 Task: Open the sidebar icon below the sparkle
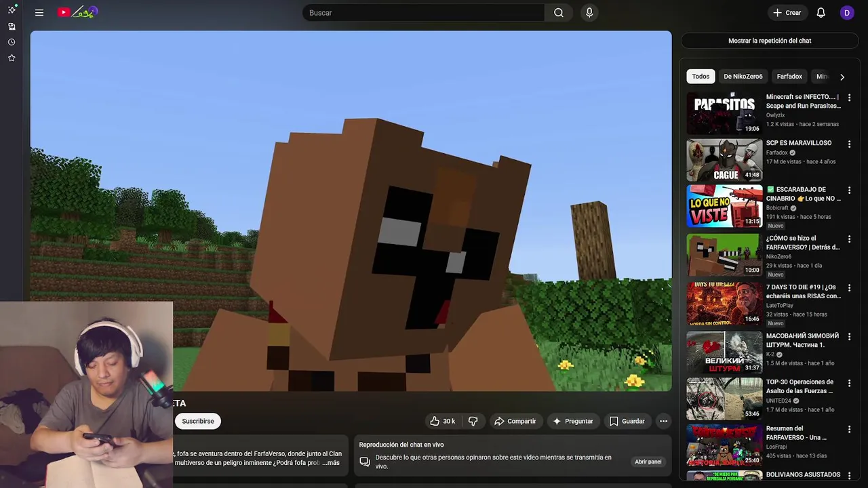(12, 26)
